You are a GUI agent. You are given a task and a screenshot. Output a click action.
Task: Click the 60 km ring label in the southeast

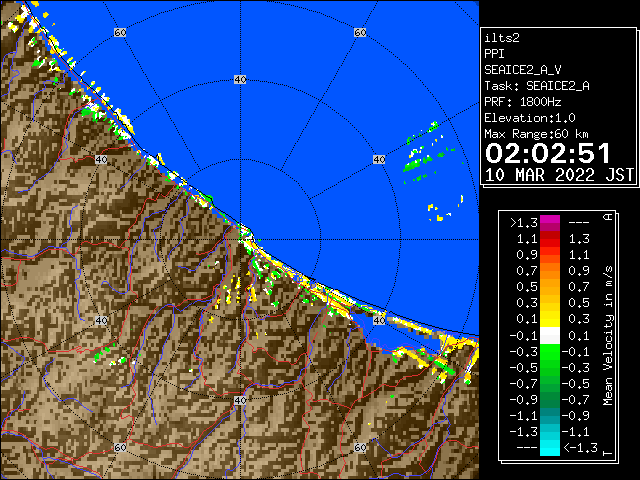click(x=360, y=447)
